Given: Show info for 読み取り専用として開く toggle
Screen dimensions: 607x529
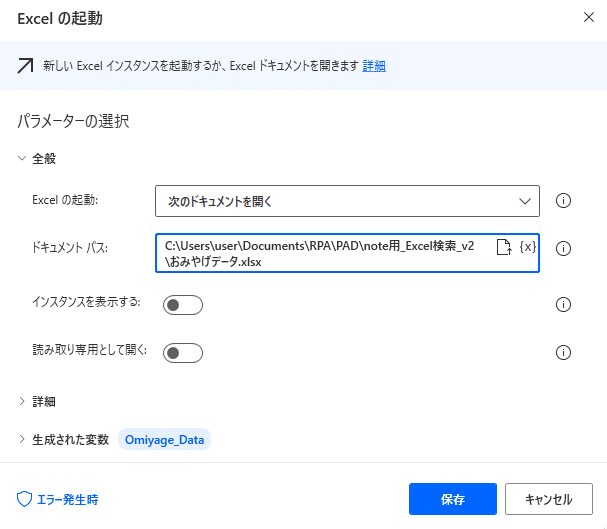Looking at the screenshot, I should [563, 353].
